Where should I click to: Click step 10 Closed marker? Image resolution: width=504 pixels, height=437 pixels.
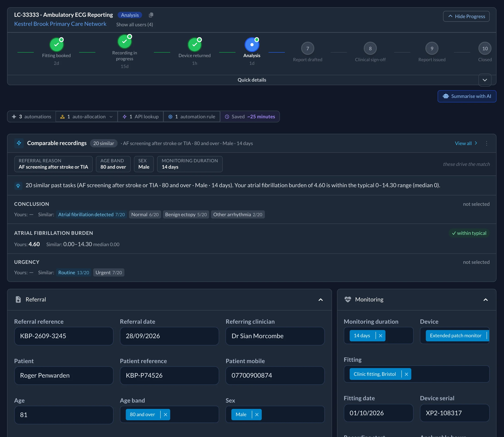click(x=485, y=49)
